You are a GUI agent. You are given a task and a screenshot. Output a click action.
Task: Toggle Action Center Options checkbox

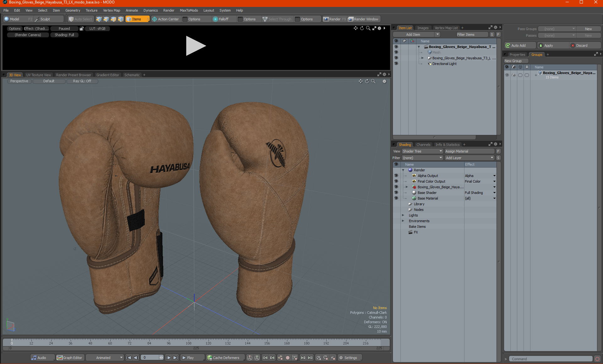[x=185, y=19]
